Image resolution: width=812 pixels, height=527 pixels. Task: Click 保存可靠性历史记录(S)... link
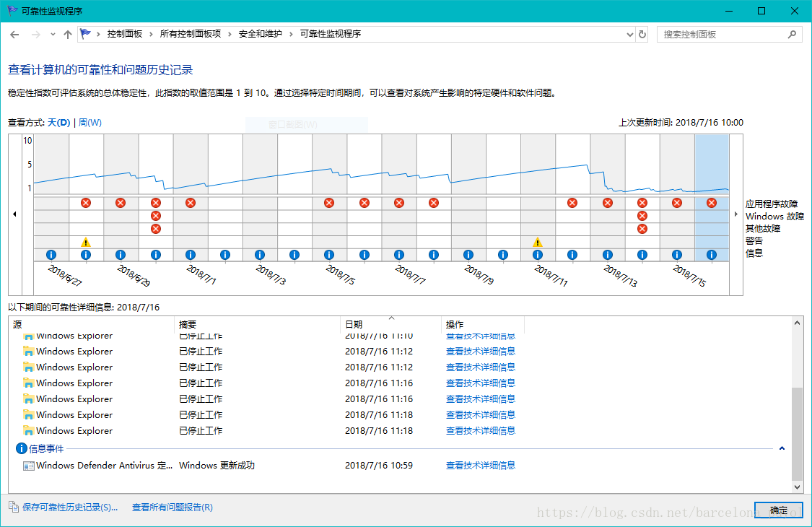point(70,508)
